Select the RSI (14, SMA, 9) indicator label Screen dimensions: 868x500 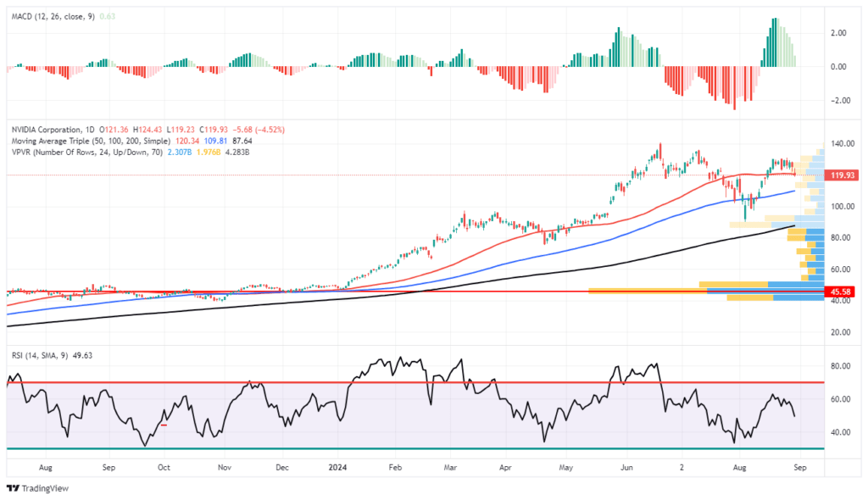click(43, 355)
